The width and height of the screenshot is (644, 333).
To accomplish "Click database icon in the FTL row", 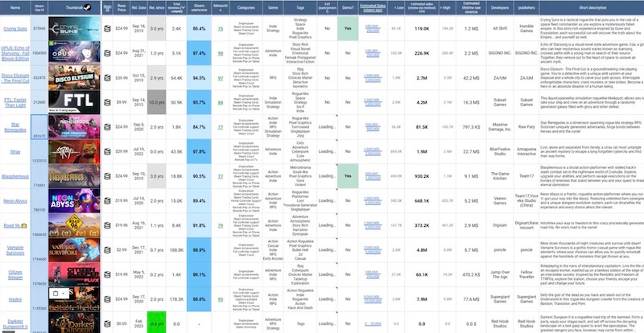I will click(107, 102).
